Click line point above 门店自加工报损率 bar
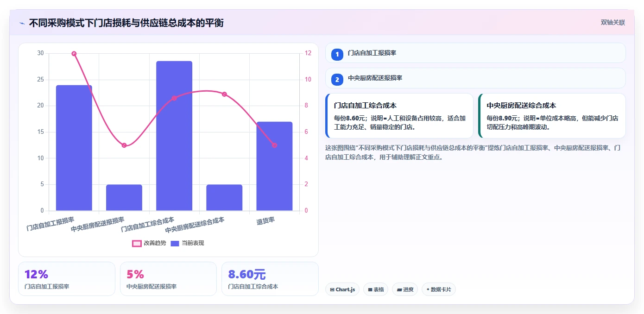 tap(74, 54)
